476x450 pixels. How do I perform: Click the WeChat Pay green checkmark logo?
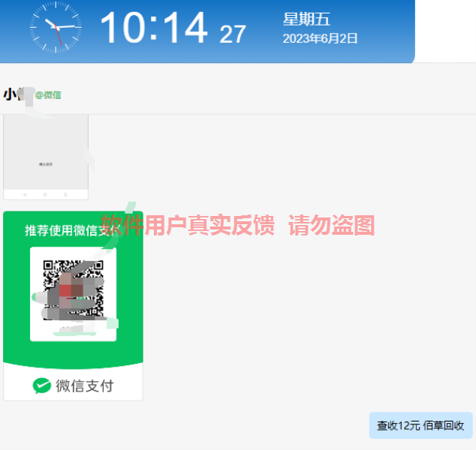41,385
